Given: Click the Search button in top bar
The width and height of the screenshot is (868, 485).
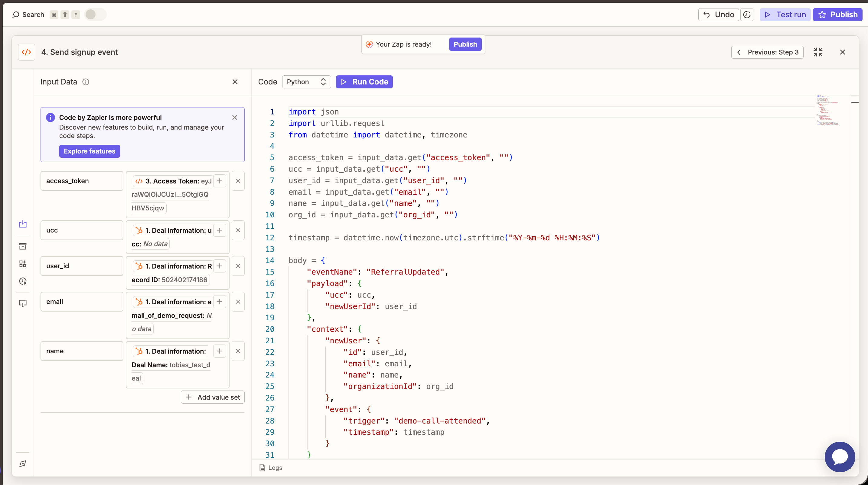Looking at the screenshot, I should pyautogui.click(x=28, y=15).
